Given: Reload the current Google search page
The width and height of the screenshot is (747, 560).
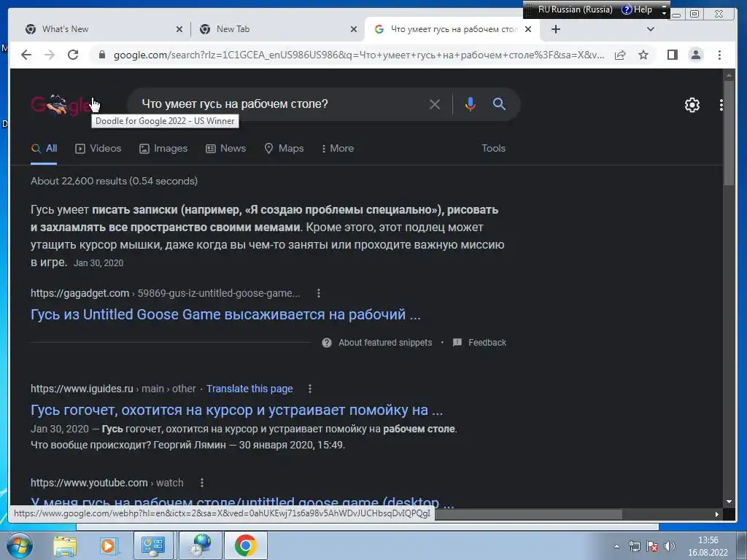Looking at the screenshot, I should 73,55.
